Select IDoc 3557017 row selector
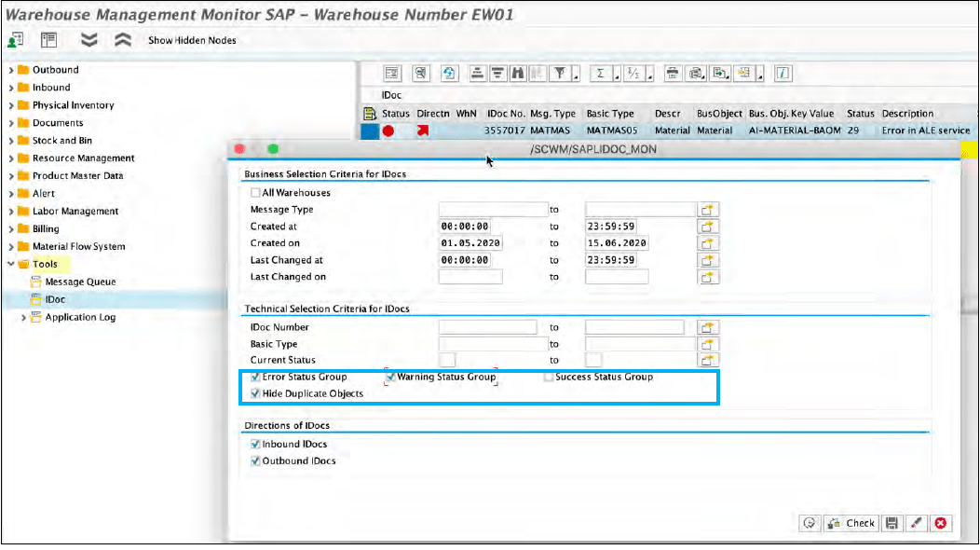 (x=370, y=131)
